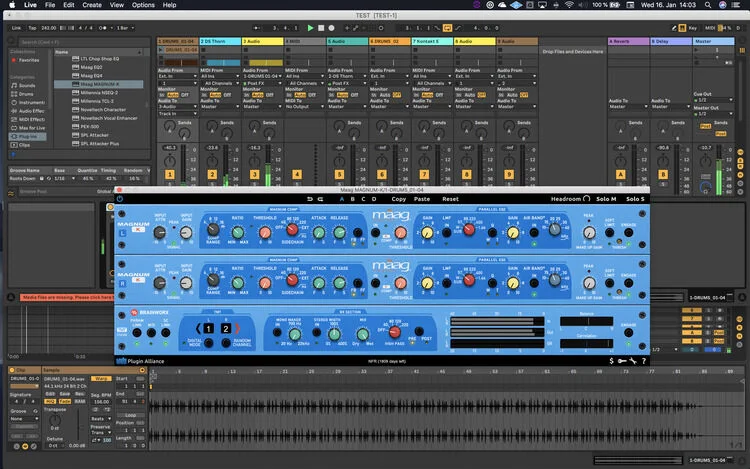Open the groove Base 1/16 dropdown
The image size is (750, 469).
(x=64, y=178)
